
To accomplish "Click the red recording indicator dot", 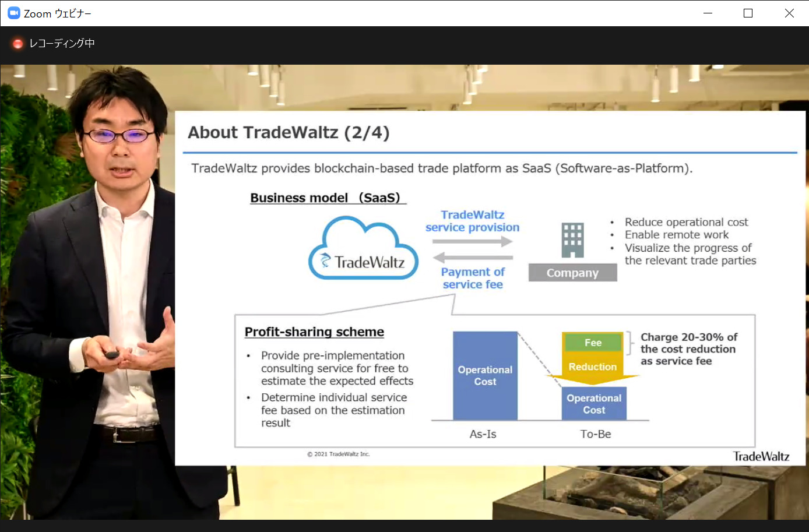I will tap(18, 44).
